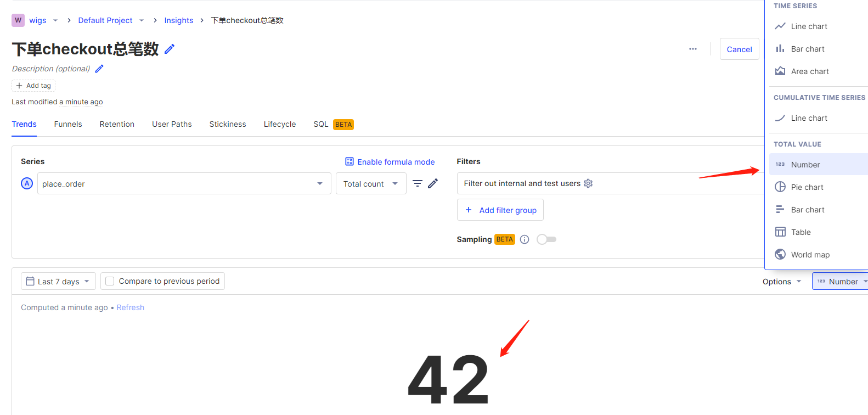Viewport: 868px width, 415px height.
Task: Click Add tag button
Action: pos(33,86)
